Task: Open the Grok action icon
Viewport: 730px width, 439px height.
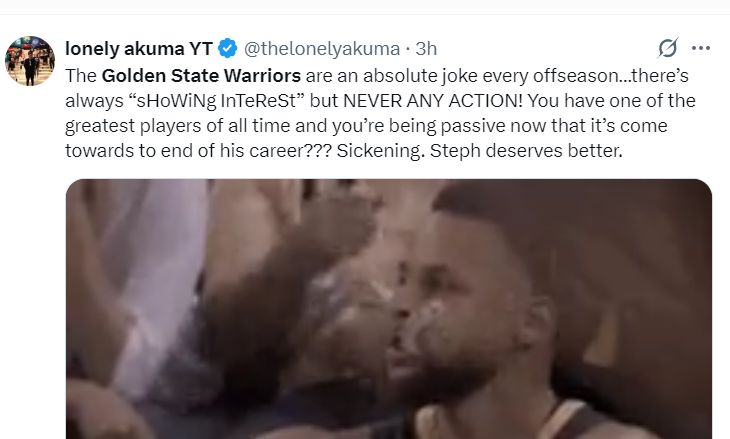Action: click(668, 48)
